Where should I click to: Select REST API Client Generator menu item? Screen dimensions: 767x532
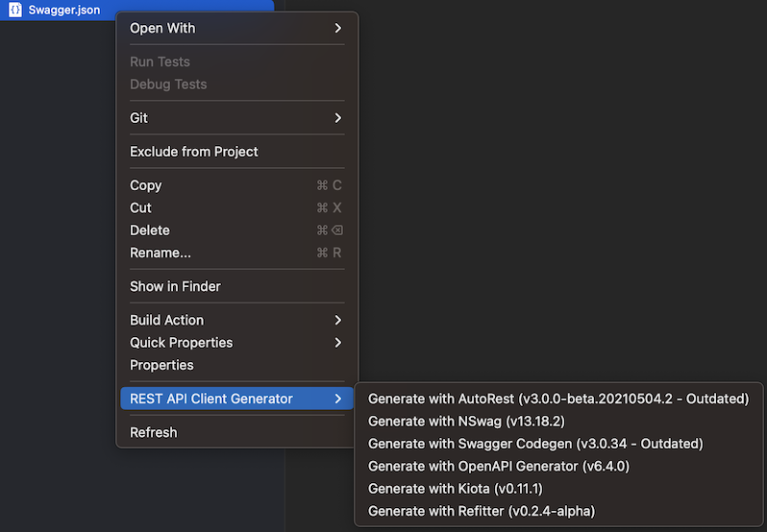[236, 399]
